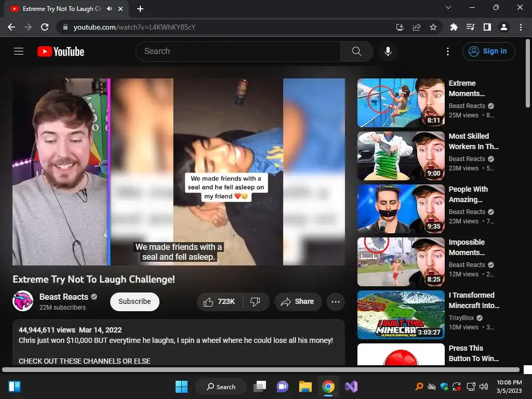Open Chrome extensions puzzle icon

pyautogui.click(x=454, y=27)
